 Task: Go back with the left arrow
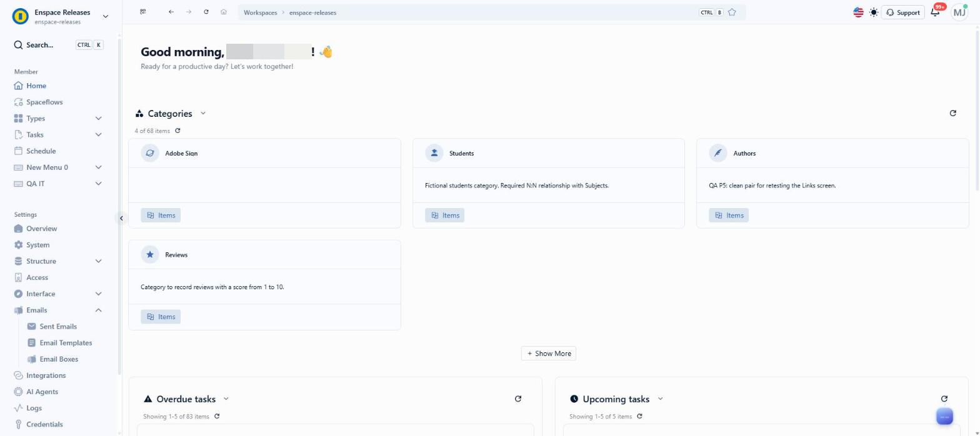click(171, 12)
